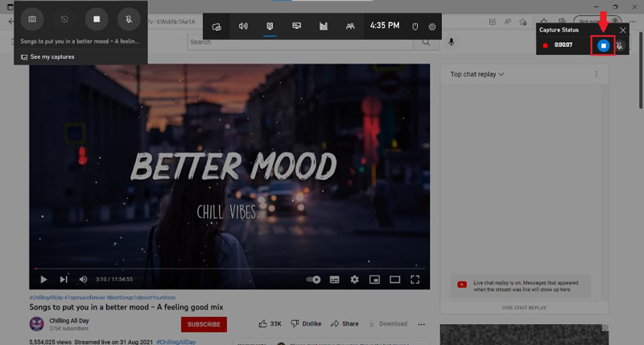This screenshot has height=345, width=644.
Task: Open more actions menu beside Download
Action: (x=423, y=324)
